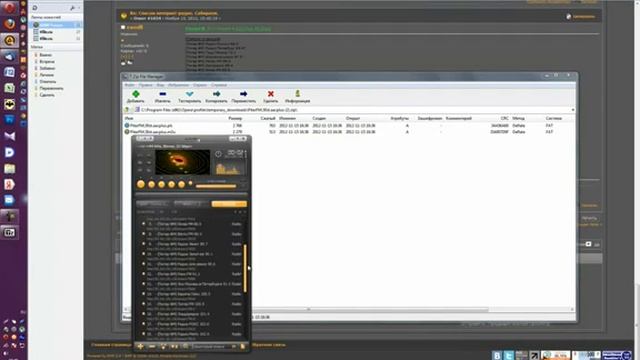Sort 7-Zip list by the Размер column header
This screenshot has height=360, width=640.
(x=235, y=118)
